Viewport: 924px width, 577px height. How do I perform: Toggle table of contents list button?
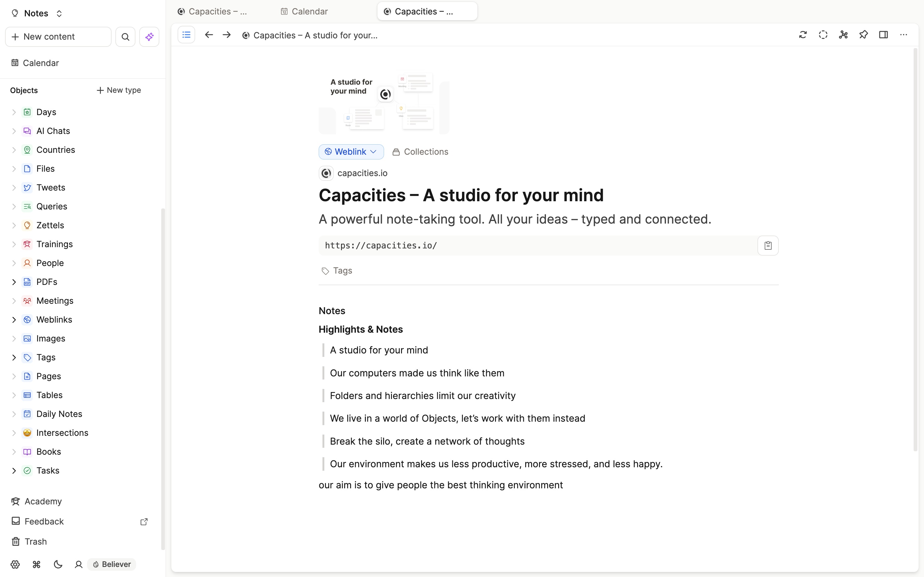click(x=186, y=35)
